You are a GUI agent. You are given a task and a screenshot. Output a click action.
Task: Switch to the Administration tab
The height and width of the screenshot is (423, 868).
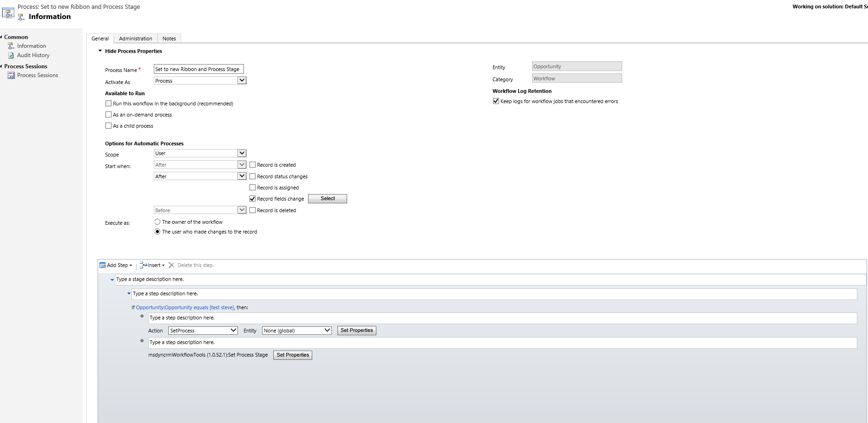pos(135,38)
